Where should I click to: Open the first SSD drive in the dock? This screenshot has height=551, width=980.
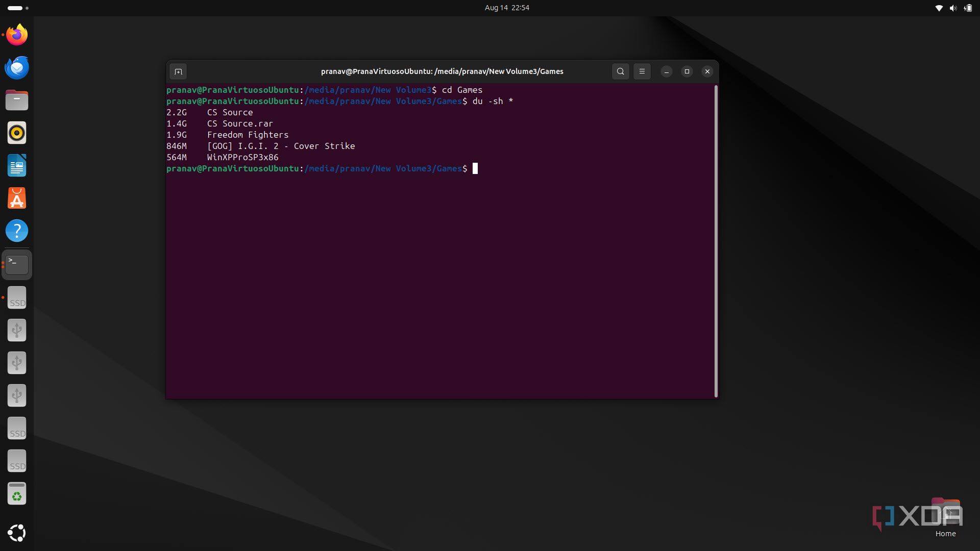[17, 297]
